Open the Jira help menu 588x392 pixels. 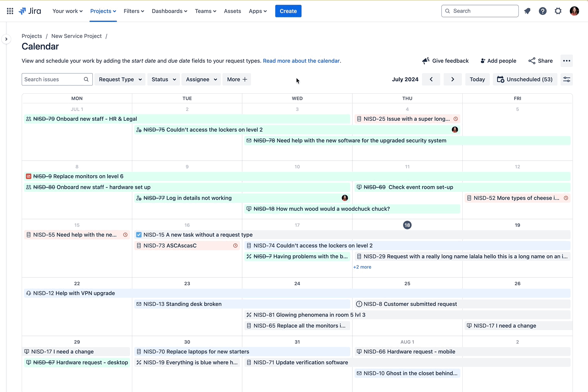click(543, 11)
